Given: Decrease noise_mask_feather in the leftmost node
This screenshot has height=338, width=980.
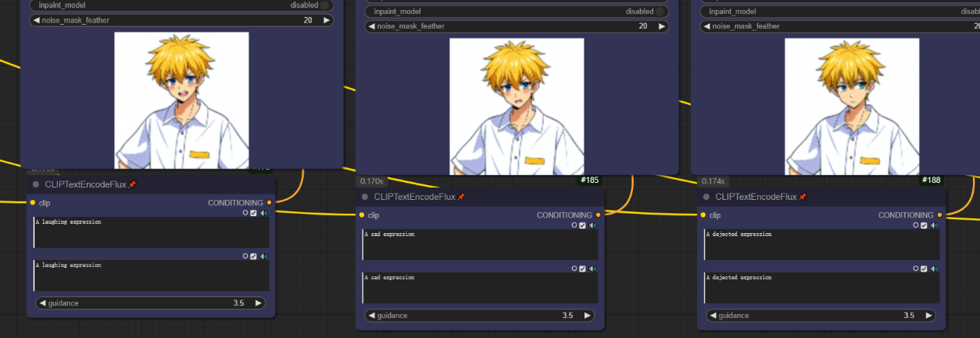Looking at the screenshot, I should (36, 20).
